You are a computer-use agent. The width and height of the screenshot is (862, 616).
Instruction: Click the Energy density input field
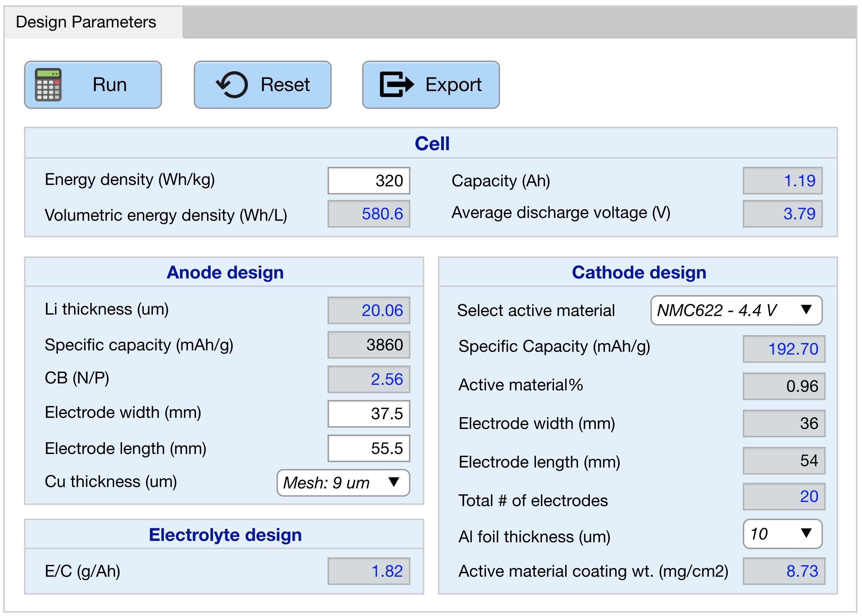pyautogui.click(x=369, y=180)
